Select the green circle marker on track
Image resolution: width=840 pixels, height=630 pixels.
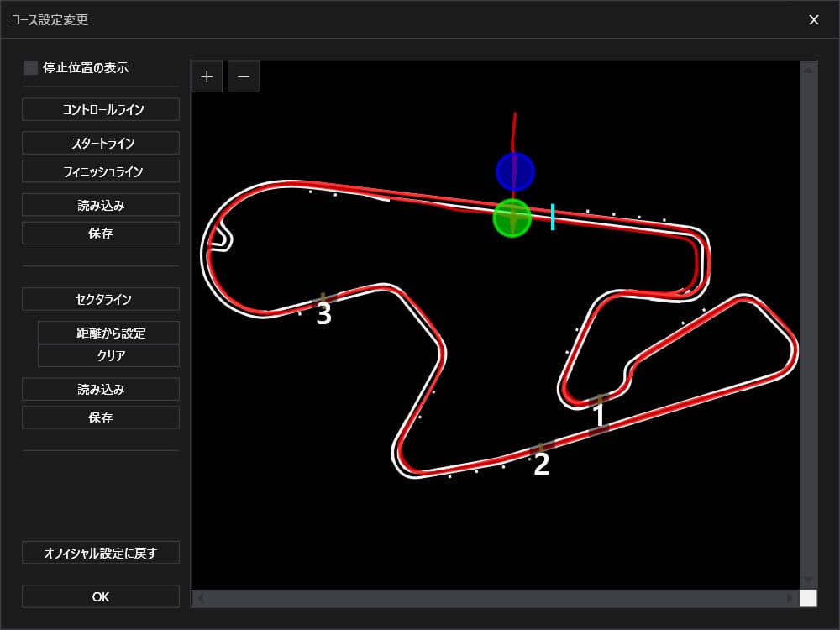pyautogui.click(x=512, y=218)
